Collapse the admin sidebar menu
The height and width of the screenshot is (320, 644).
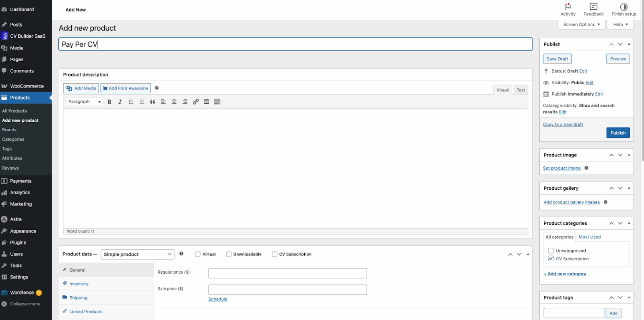[x=26, y=304]
